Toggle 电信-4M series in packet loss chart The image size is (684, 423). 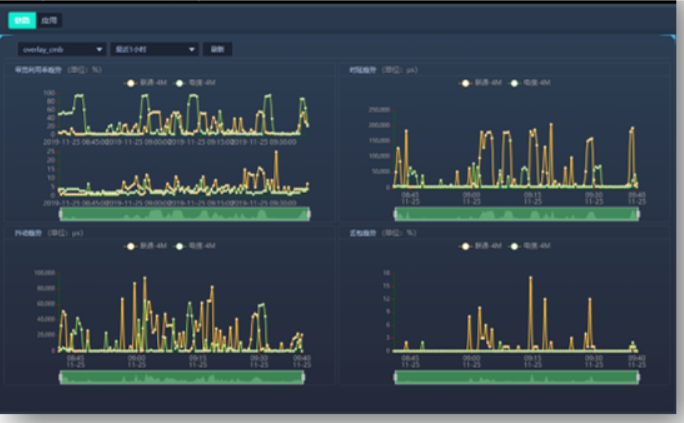click(x=514, y=245)
